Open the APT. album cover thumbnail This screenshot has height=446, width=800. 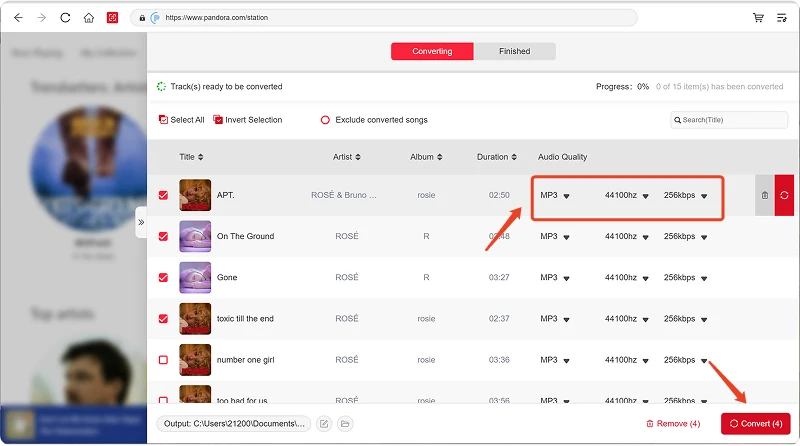(x=195, y=195)
